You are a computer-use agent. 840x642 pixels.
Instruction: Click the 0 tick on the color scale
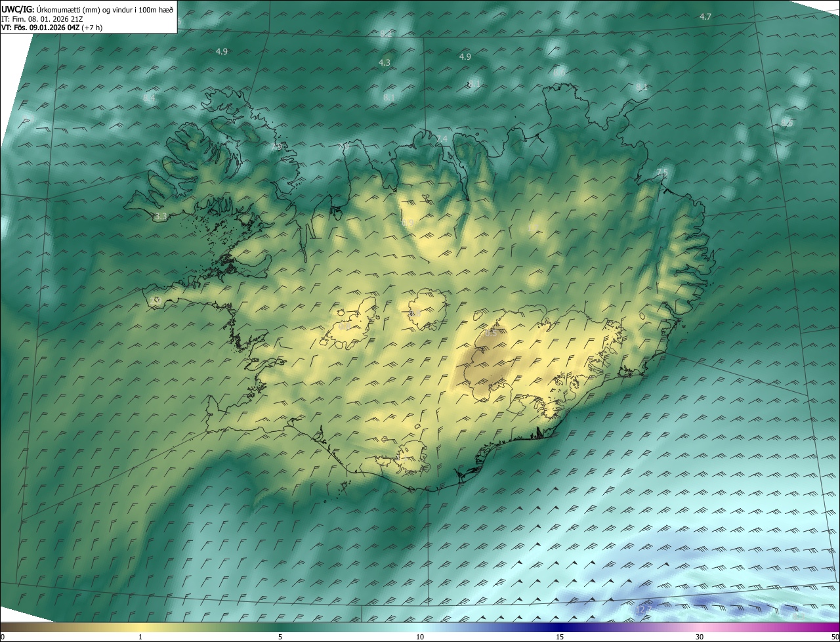(x=3, y=637)
